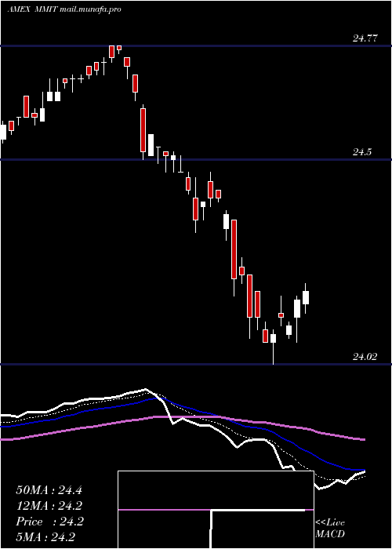Click the Price : 24.2 readout
Screen dimensions: 392x549
(49, 522)
